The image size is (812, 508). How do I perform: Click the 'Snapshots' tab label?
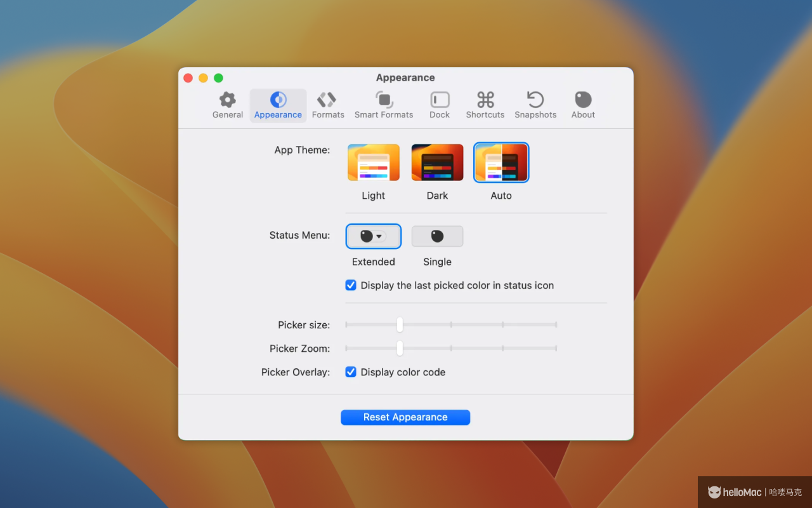pos(535,115)
